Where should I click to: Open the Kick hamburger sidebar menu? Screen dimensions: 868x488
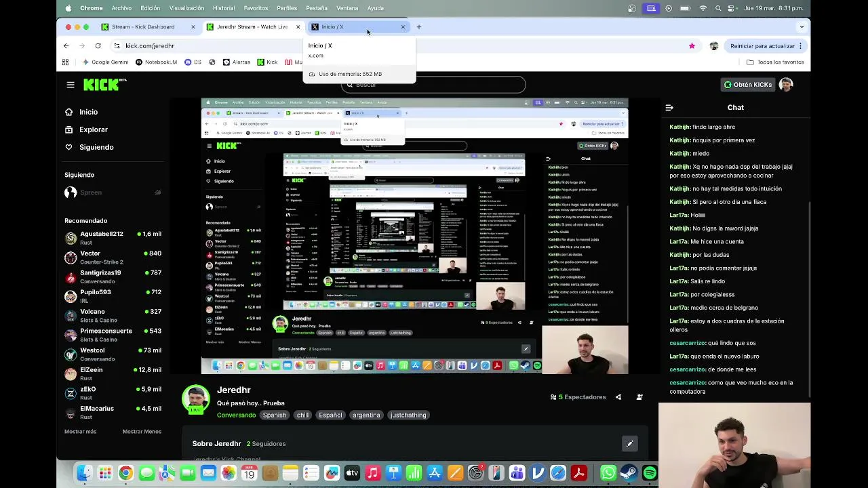click(x=71, y=85)
